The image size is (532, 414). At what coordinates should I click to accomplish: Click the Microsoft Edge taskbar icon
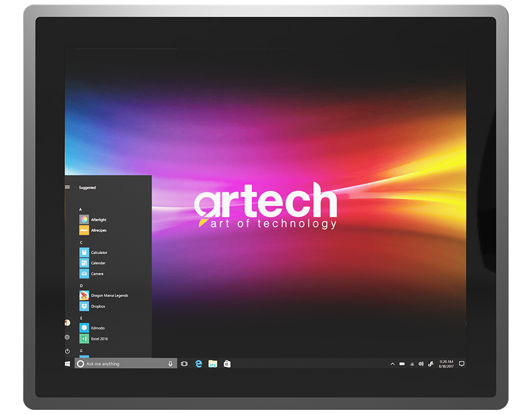click(199, 364)
